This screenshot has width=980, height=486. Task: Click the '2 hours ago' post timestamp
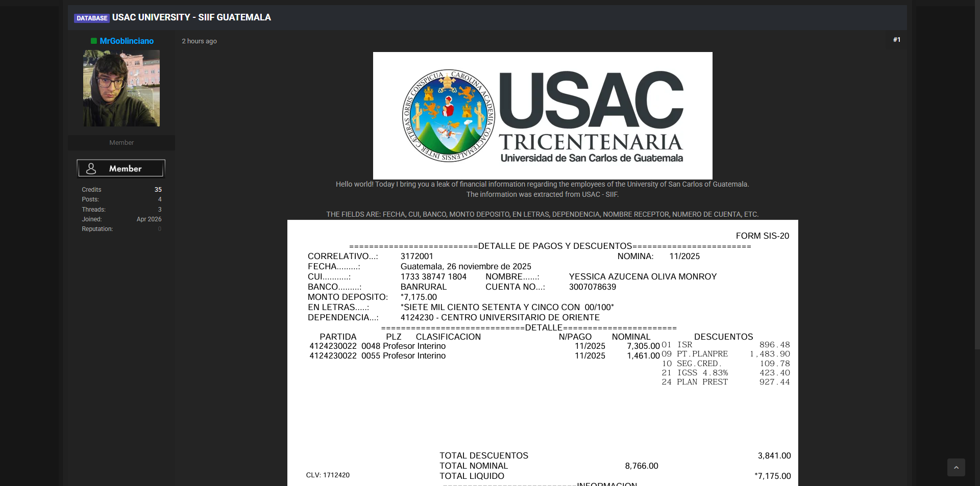[199, 41]
